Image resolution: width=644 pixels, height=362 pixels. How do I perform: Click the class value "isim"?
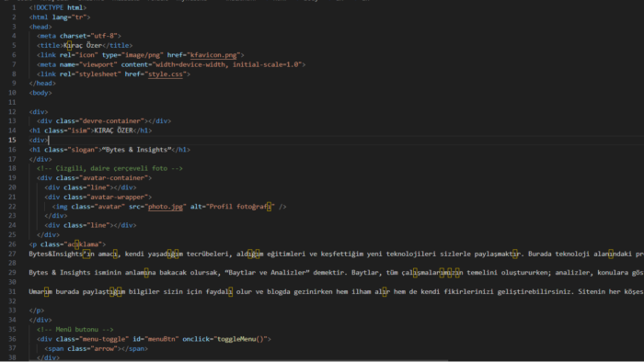click(x=79, y=130)
